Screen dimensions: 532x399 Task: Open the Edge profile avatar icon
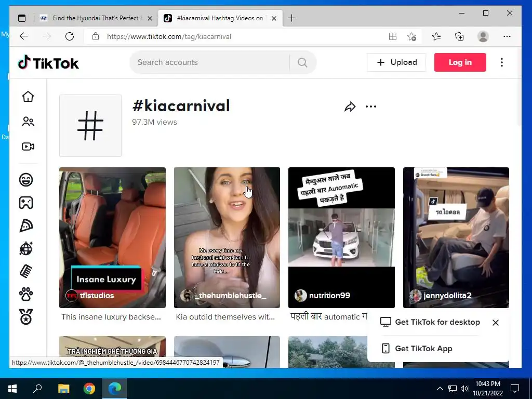pyautogui.click(x=483, y=36)
